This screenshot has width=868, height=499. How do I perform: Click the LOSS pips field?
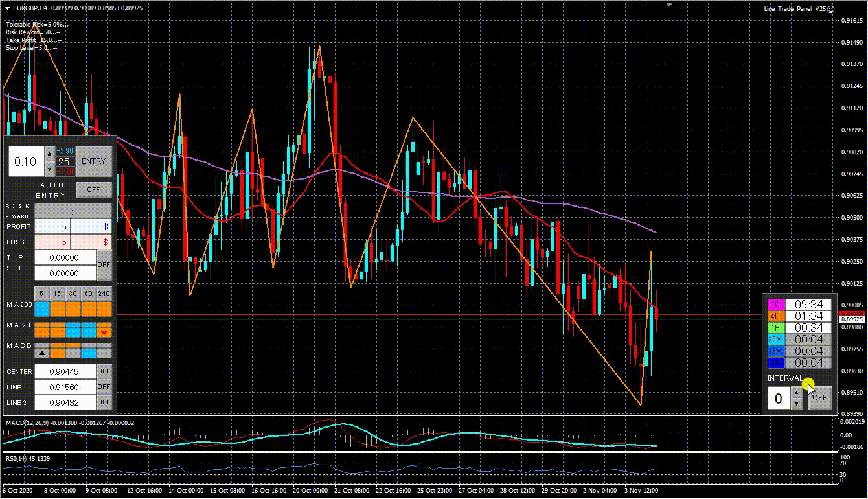tap(52, 242)
